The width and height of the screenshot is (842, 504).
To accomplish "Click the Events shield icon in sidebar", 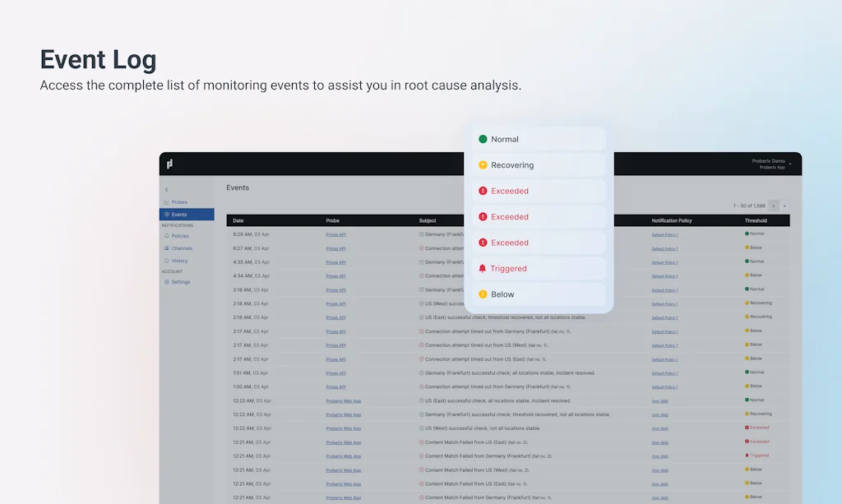I will [x=167, y=215].
